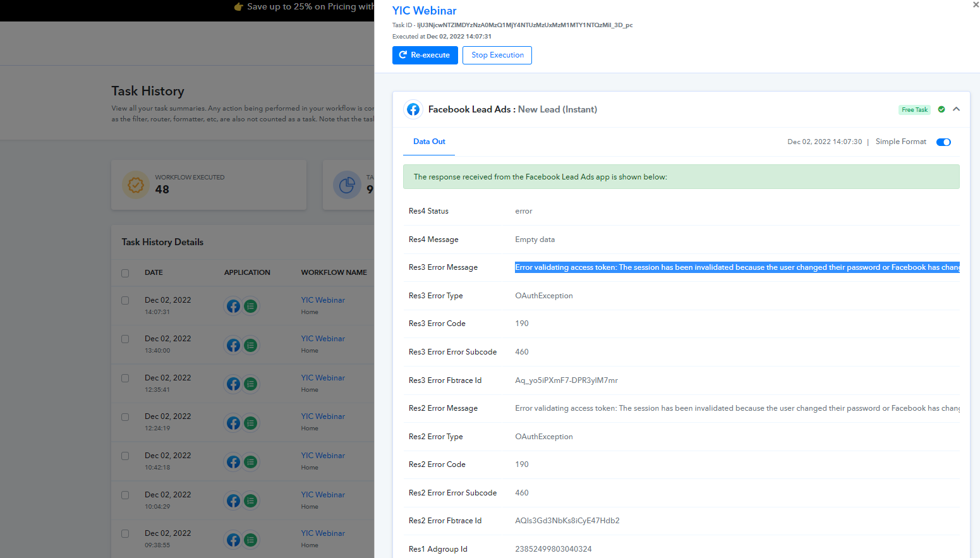The image size is (980, 558).
Task: Click the Re-execute button
Action: click(425, 55)
